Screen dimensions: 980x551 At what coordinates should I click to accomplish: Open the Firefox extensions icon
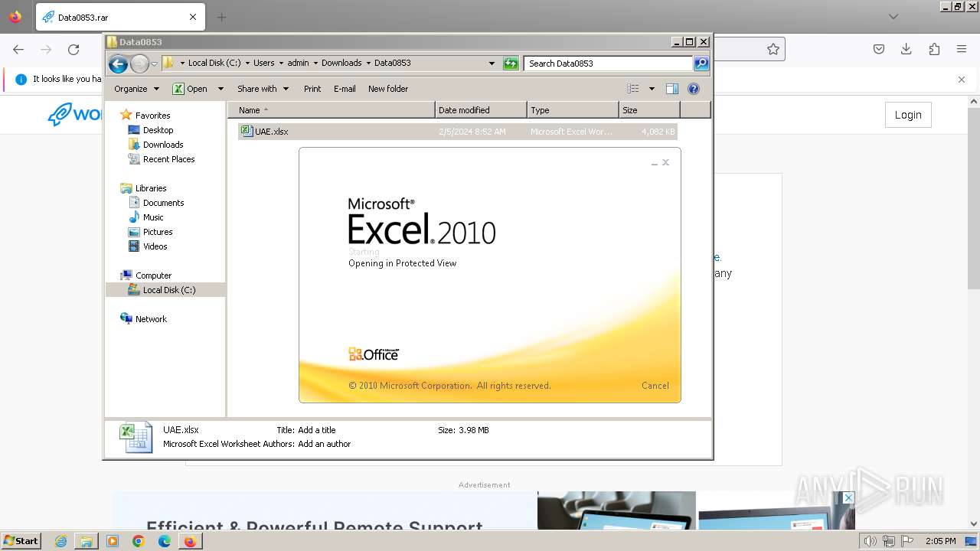click(934, 49)
